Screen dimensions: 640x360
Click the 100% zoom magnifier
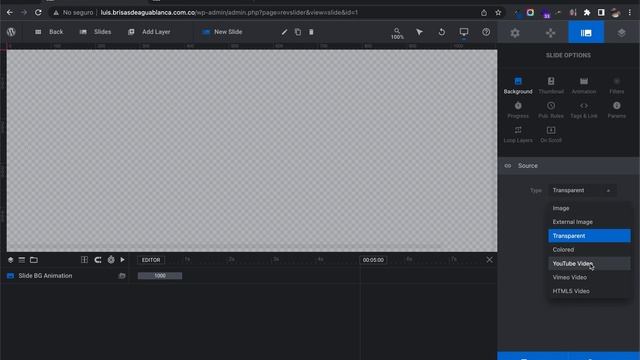[397, 33]
